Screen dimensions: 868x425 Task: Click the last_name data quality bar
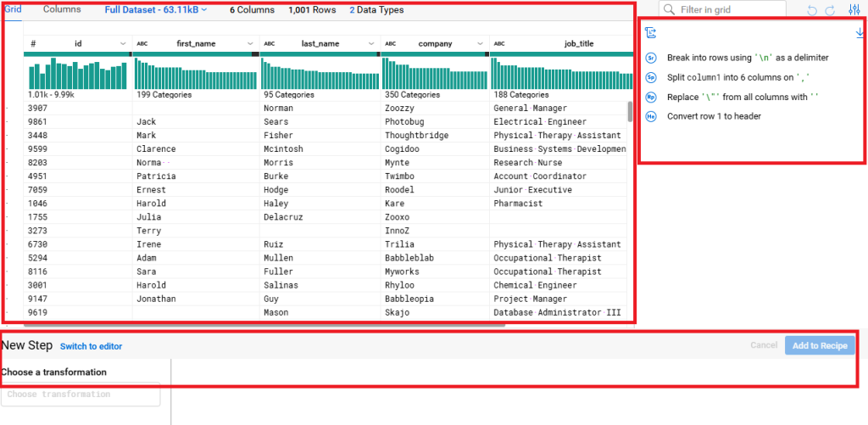[x=320, y=54]
